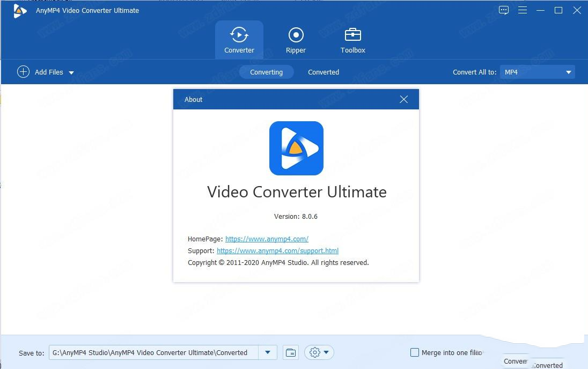Open the anymp4.com support link
This screenshot has width=588, height=369.
[277, 250]
